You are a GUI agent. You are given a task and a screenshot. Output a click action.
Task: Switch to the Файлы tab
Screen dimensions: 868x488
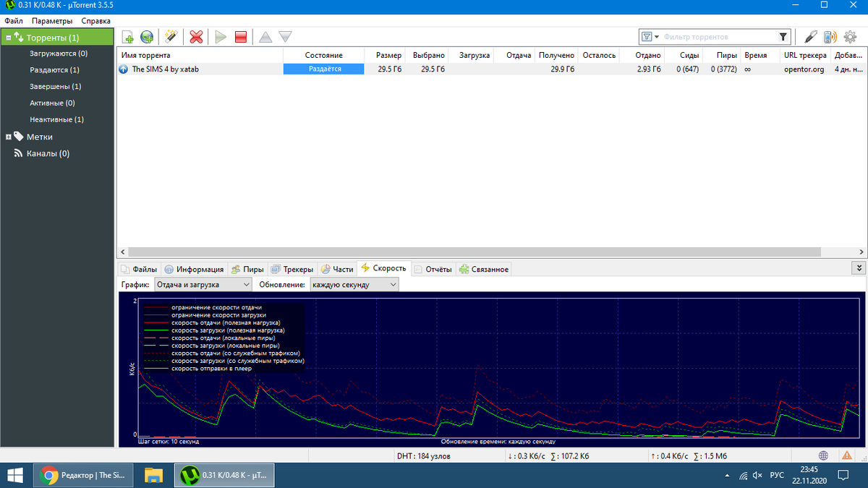(139, 269)
